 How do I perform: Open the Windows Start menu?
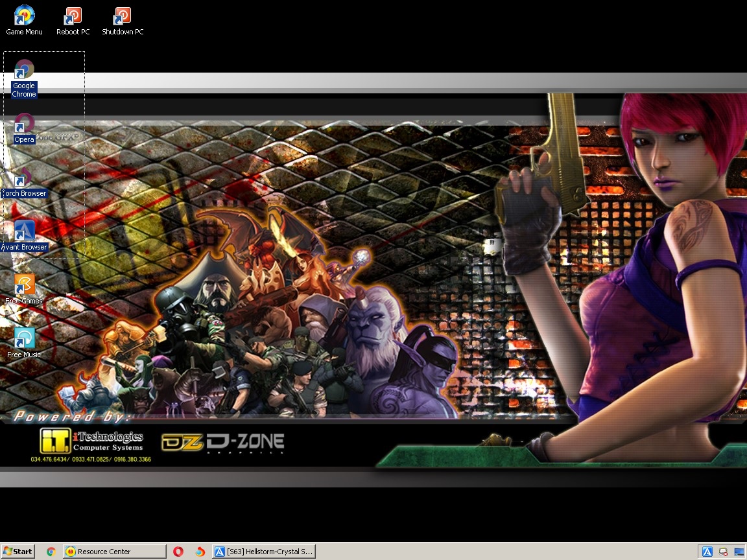(18, 552)
